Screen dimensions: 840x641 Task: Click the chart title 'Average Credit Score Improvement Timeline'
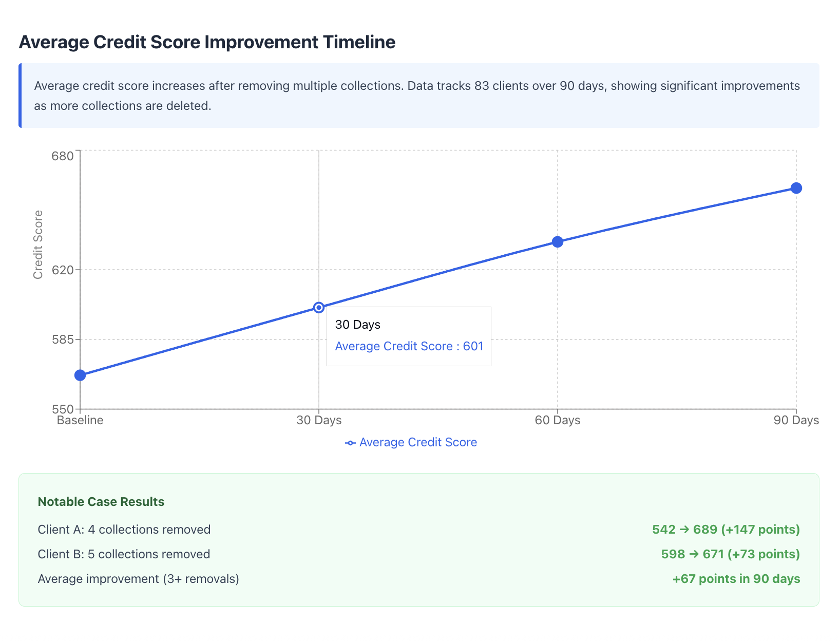point(207,42)
